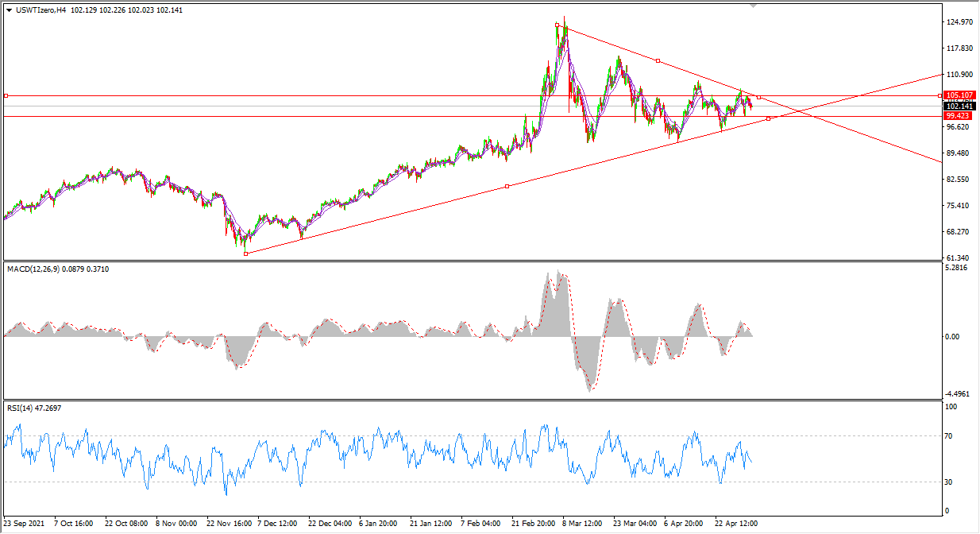Click the dropdown triangle before USWTIzero,H4

[9, 10]
